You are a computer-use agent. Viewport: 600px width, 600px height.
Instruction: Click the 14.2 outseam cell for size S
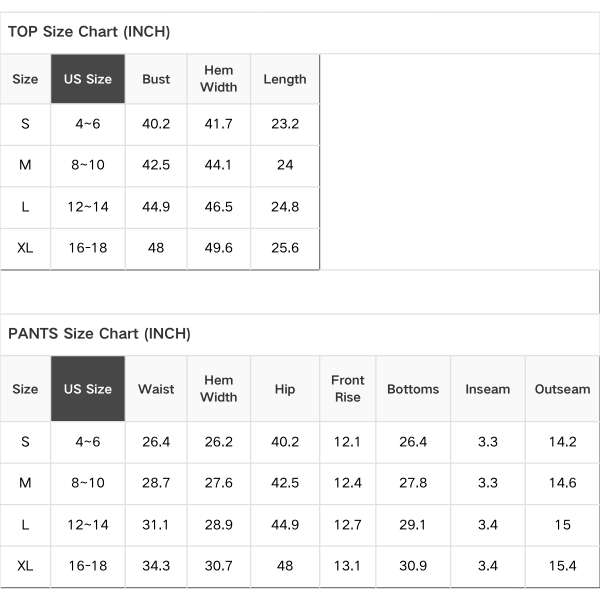[x=563, y=442]
